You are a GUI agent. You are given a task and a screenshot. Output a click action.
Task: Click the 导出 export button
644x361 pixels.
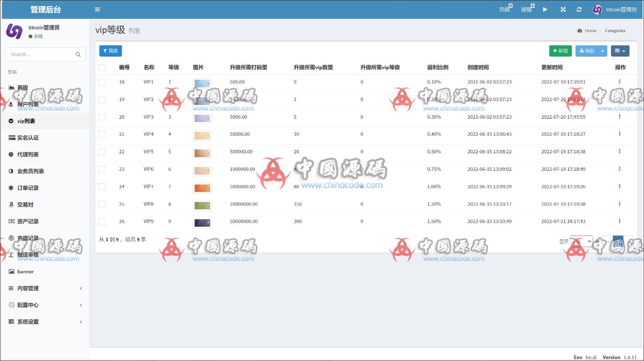(587, 51)
